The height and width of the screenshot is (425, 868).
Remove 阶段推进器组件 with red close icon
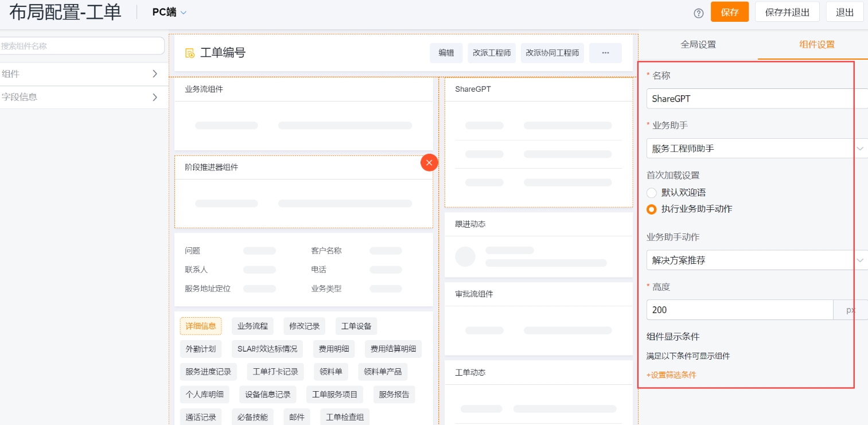[x=429, y=163]
